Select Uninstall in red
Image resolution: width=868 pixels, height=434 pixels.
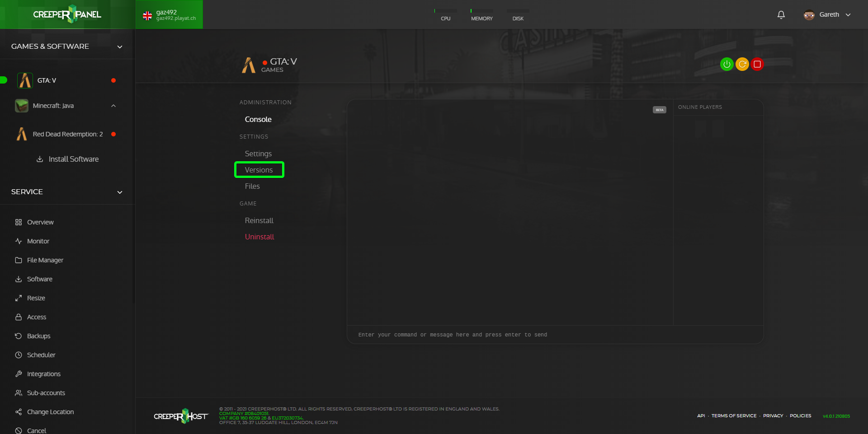coord(259,237)
